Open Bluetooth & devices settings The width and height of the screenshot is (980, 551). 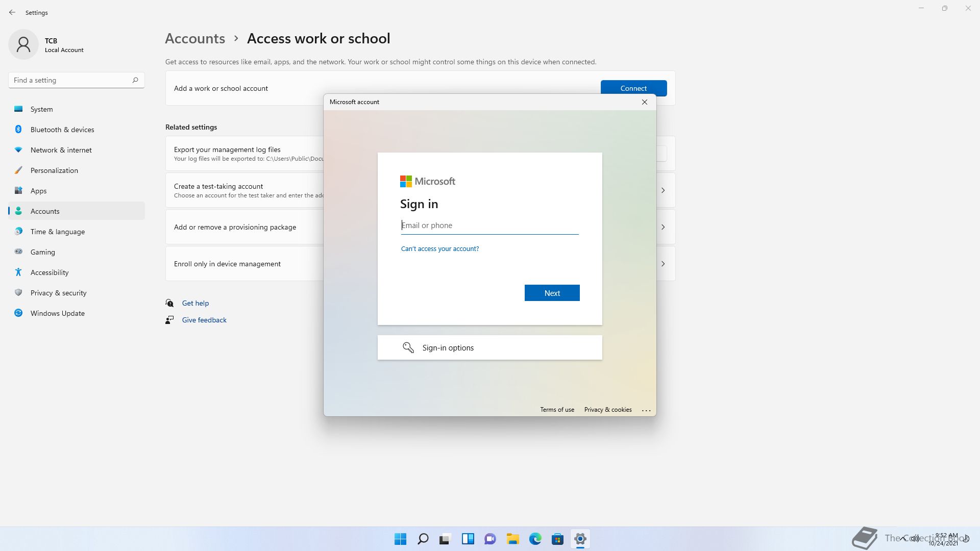coord(77,130)
